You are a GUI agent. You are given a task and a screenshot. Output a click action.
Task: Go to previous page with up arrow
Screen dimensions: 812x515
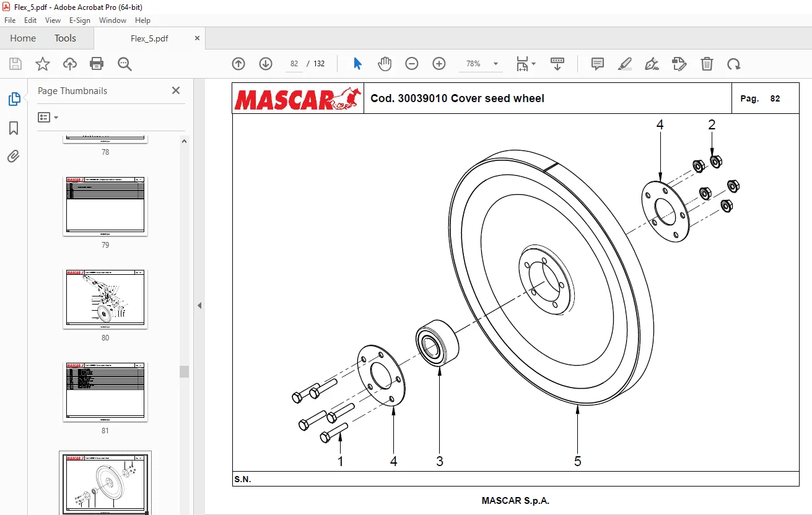pyautogui.click(x=238, y=64)
